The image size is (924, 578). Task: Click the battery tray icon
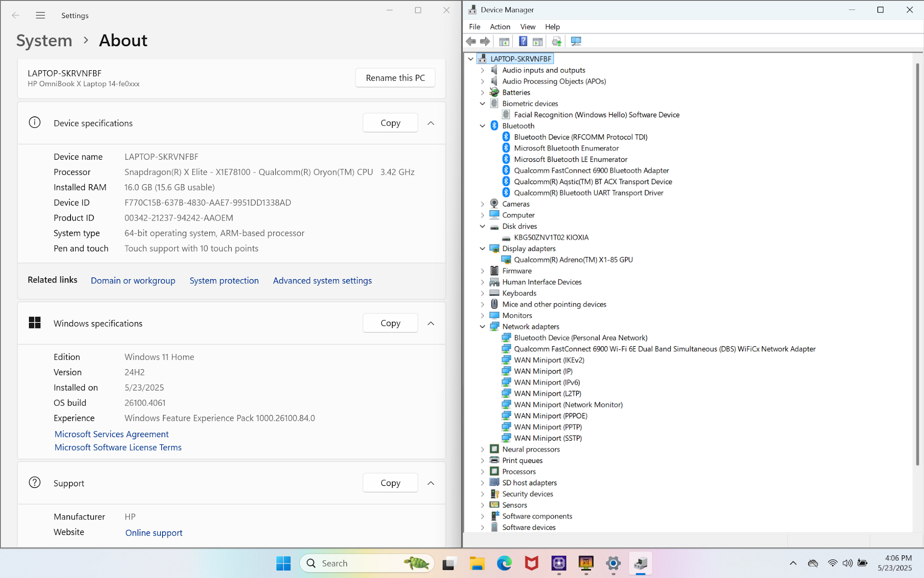click(x=862, y=563)
